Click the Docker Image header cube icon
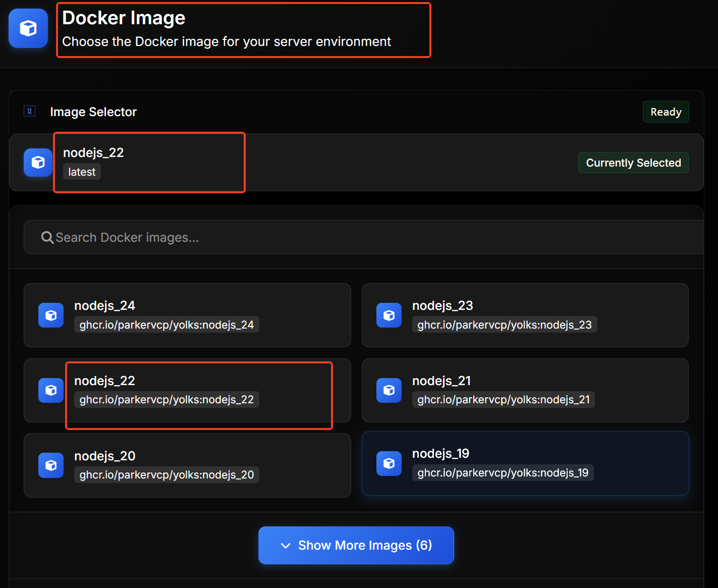Screen dimensions: 718x588 click(x=28, y=28)
